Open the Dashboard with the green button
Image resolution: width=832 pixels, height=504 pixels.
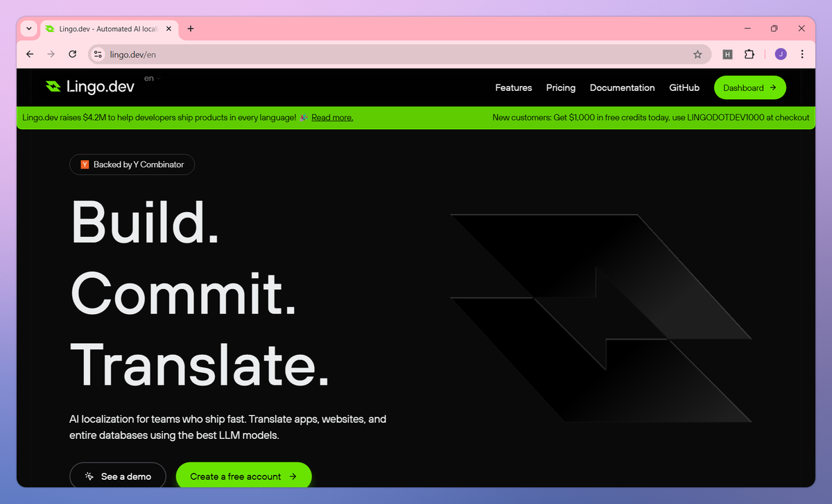(749, 87)
